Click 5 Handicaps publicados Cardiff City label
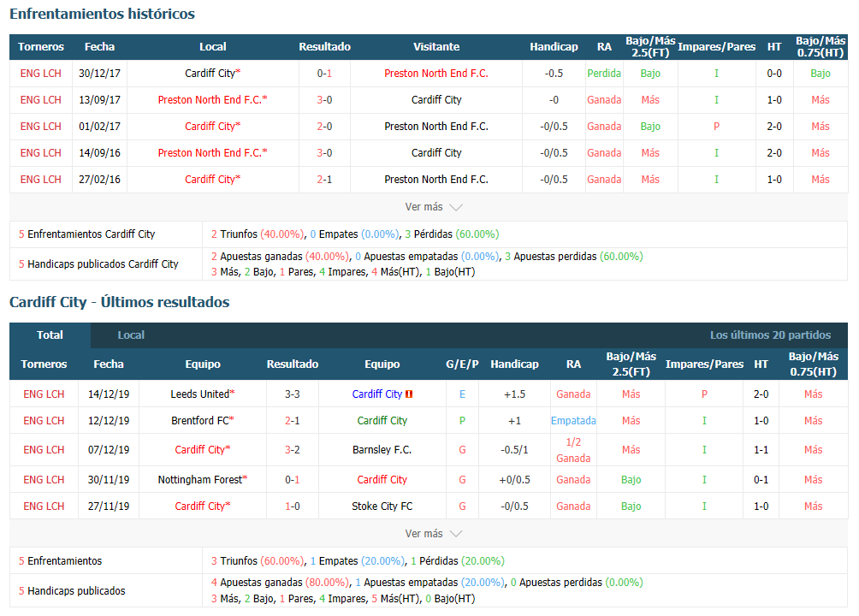859x616 pixels. 98,264
